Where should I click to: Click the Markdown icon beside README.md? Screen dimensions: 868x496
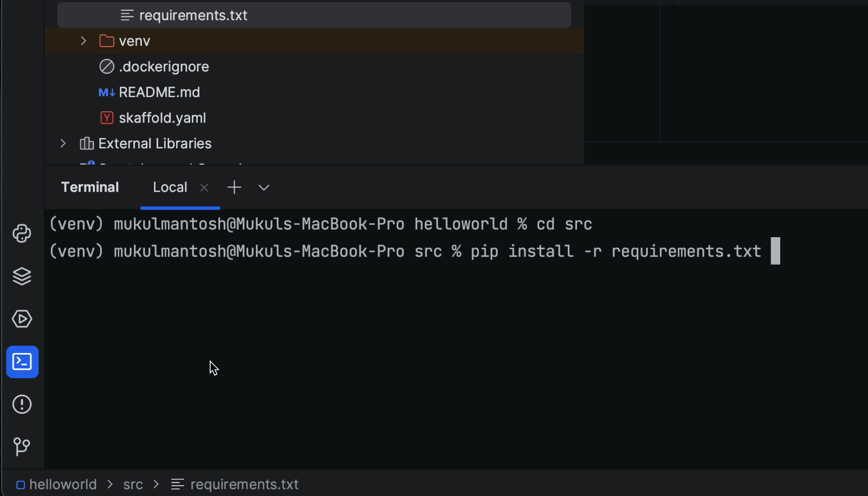click(x=107, y=92)
